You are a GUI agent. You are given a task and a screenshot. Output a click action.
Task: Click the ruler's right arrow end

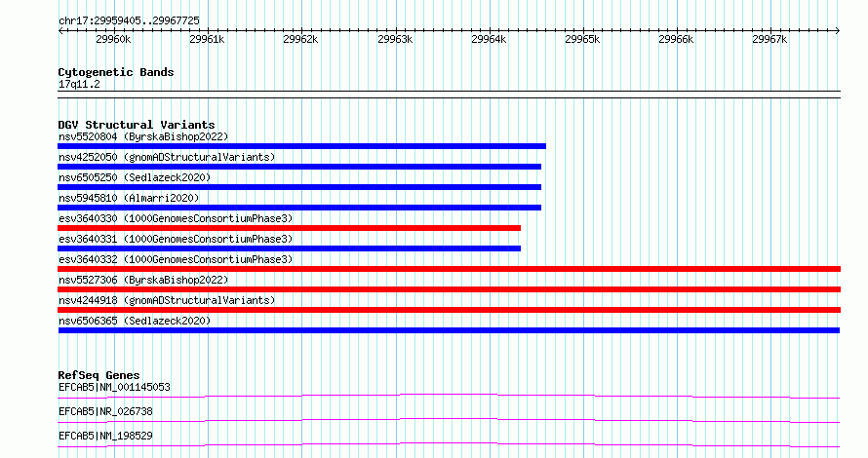(x=838, y=31)
